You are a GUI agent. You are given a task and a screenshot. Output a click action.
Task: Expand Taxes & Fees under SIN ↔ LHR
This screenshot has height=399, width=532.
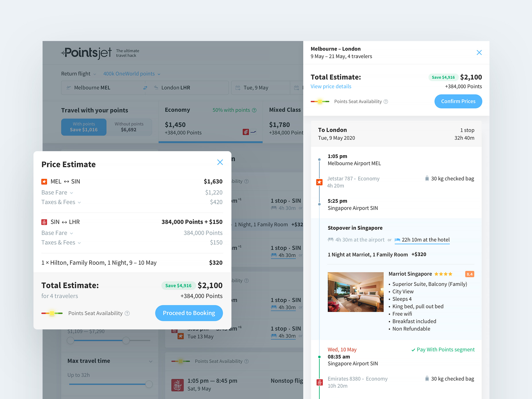tap(61, 243)
